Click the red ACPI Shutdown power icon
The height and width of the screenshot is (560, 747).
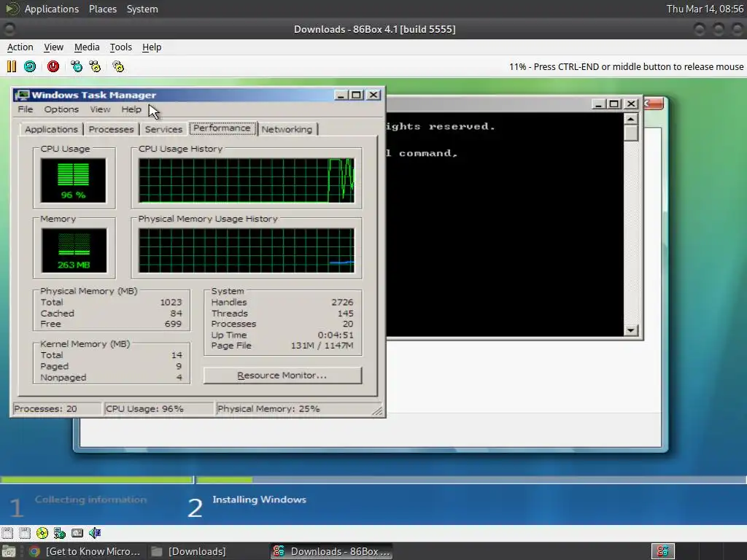(x=53, y=66)
